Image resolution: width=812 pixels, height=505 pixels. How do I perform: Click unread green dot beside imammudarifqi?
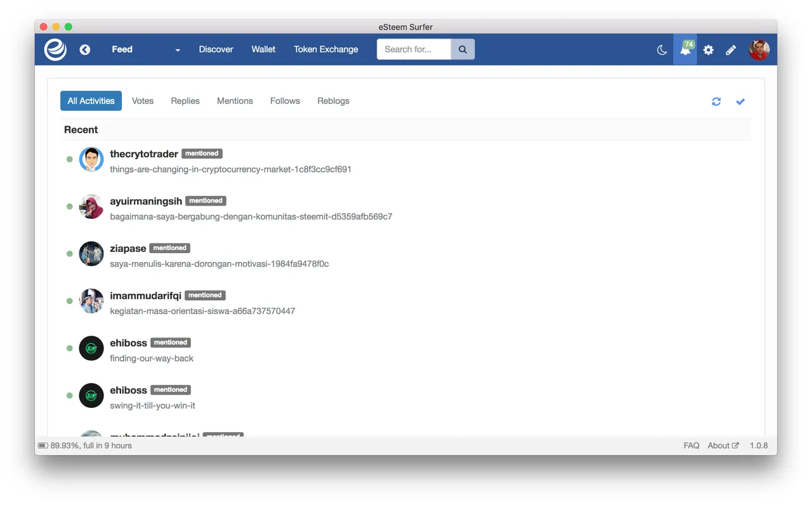pyautogui.click(x=70, y=301)
